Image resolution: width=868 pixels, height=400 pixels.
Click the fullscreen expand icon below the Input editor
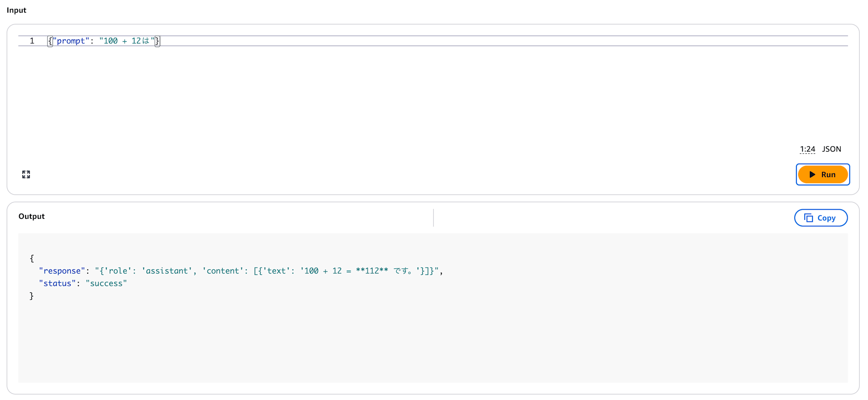pos(26,174)
